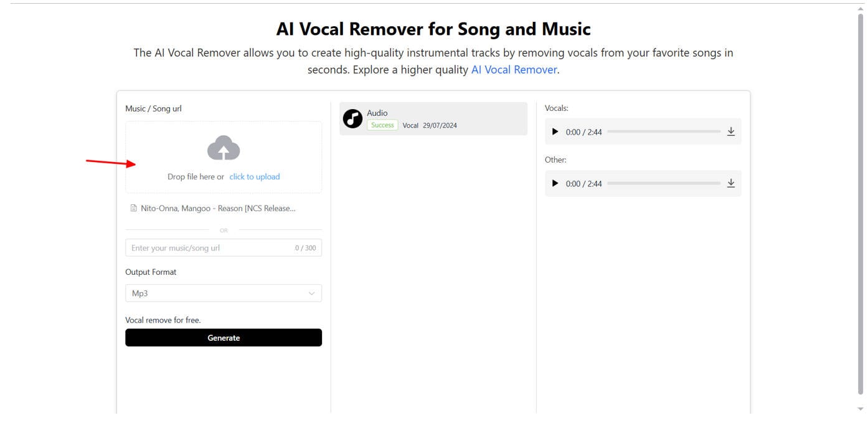Click the file icon beside Nito-Onna track
Image resolution: width=868 pixels, height=438 pixels.
click(x=133, y=208)
